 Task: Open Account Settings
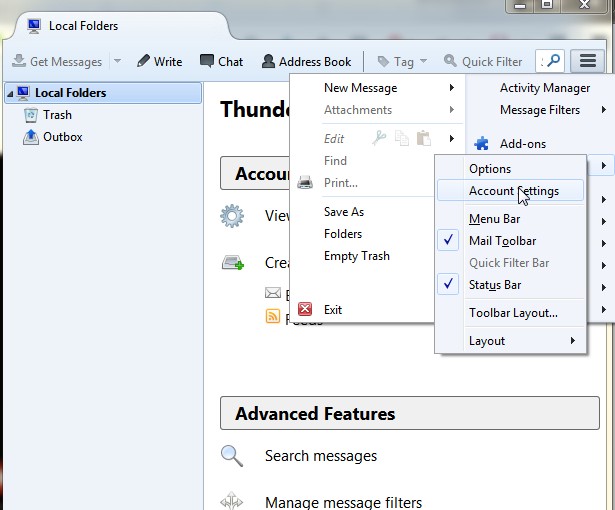point(510,191)
